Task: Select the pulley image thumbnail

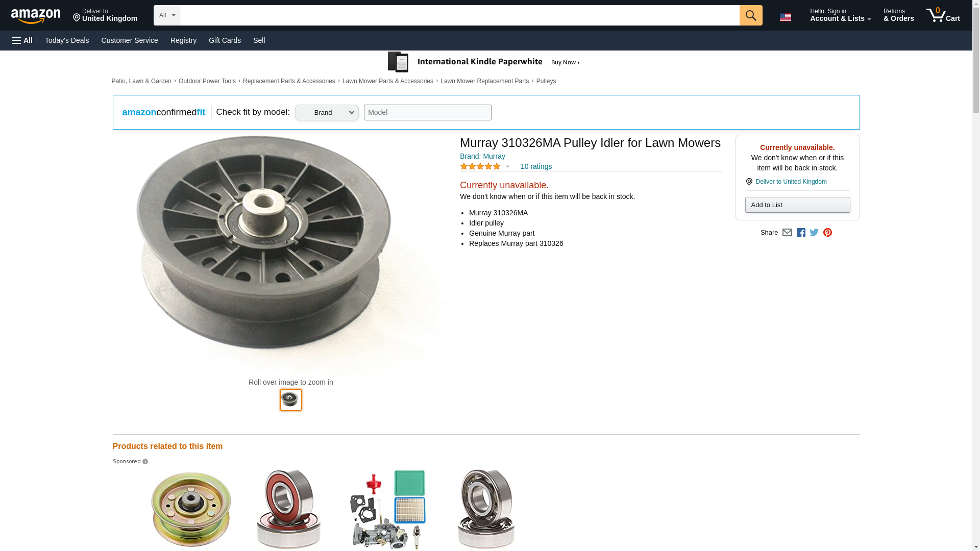Action: [290, 400]
